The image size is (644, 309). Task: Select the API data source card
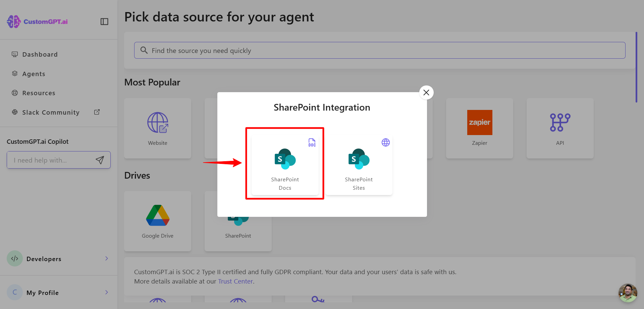[x=560, y=128]
